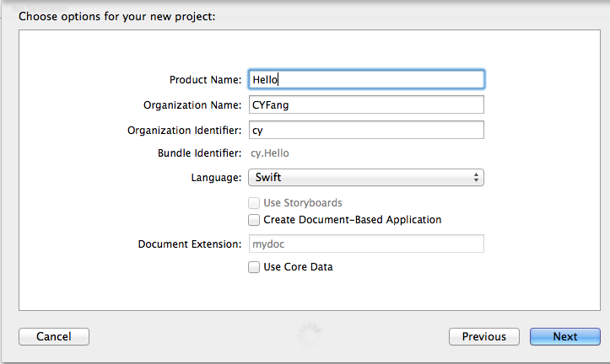This screenshot has height=364, width=610.
Task: Click the Bundle Identifier label
Action: pos(199,153)
